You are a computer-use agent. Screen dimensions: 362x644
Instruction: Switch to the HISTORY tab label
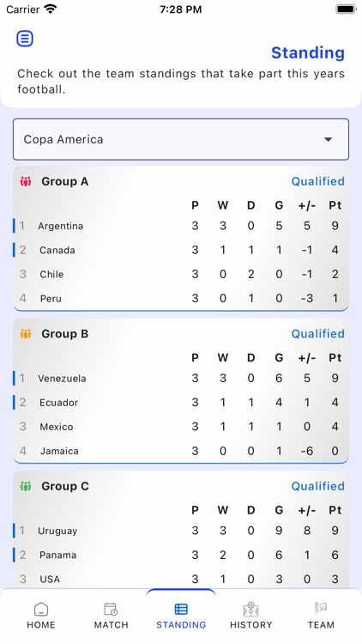click(250, 625)
